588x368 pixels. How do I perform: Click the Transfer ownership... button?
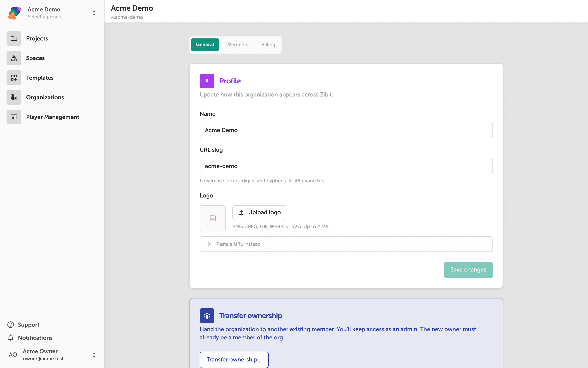[234, 359]
